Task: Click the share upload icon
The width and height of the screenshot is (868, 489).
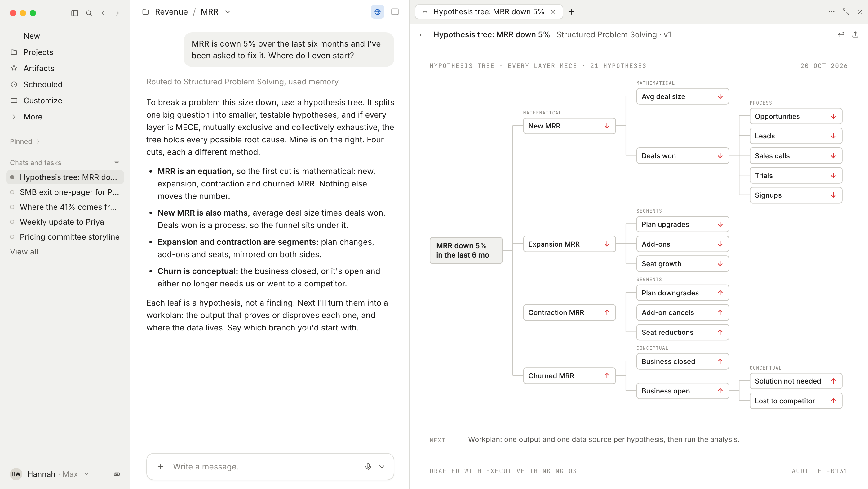Action: 855,34
